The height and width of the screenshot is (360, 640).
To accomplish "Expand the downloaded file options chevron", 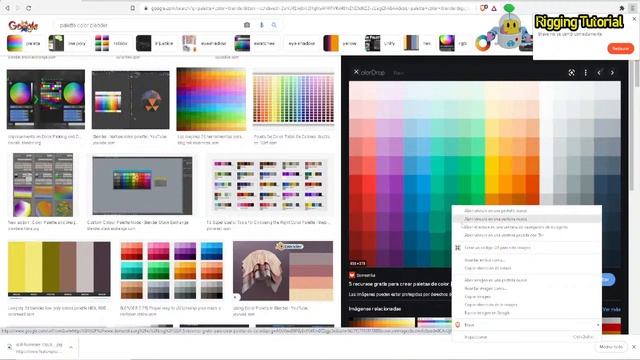I will [71, 347].
